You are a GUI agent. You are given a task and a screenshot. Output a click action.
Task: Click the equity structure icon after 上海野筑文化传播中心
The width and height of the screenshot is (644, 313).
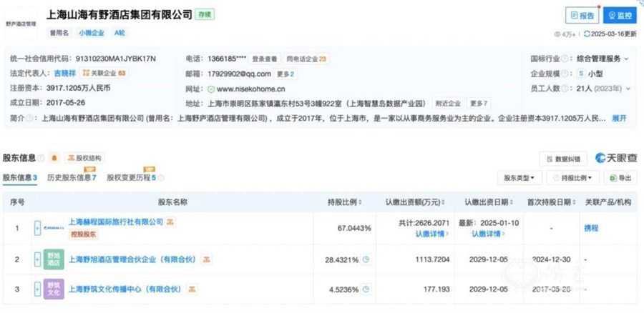pos(191,289)
